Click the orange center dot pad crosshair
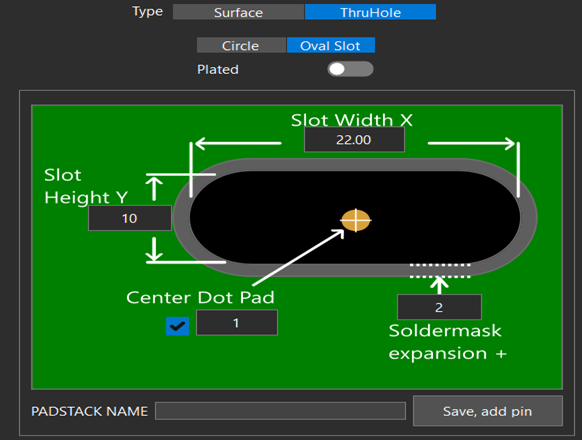Viewport: 582px width, 440px height. pos(356,221)
